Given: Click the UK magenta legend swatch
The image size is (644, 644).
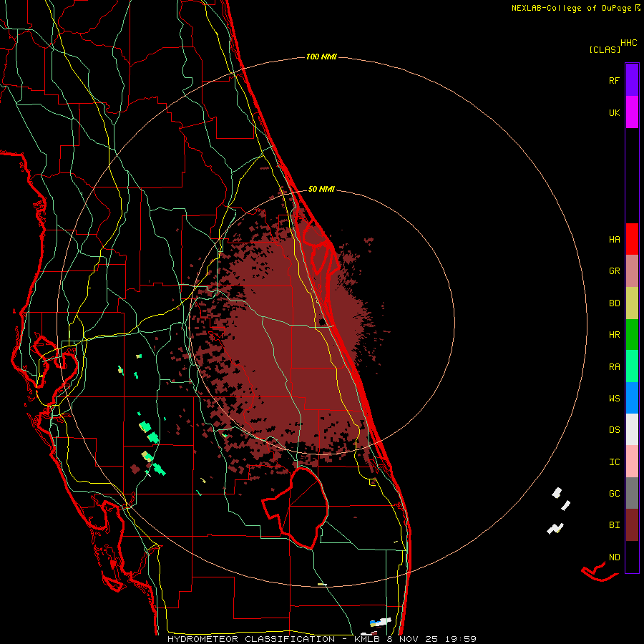Looking at the screenshot, I should (632, 112).
